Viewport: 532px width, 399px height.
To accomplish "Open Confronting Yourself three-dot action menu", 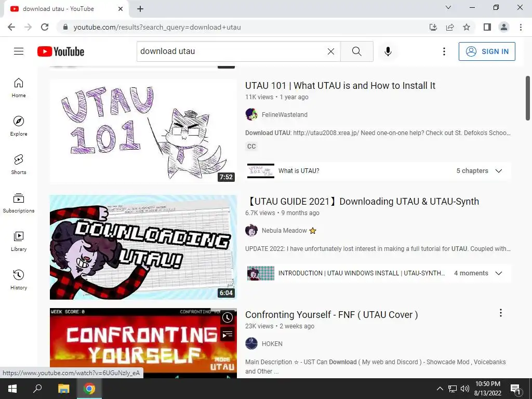I will (x=500, y=313).
